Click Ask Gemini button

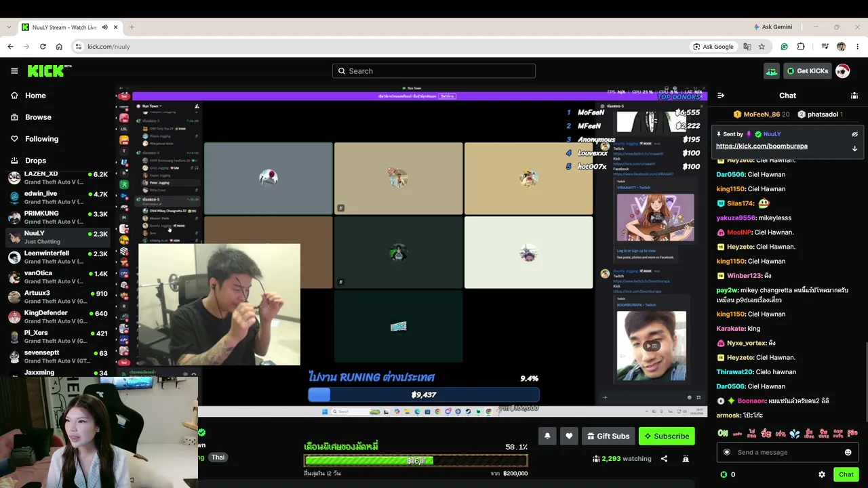point(772,27)
